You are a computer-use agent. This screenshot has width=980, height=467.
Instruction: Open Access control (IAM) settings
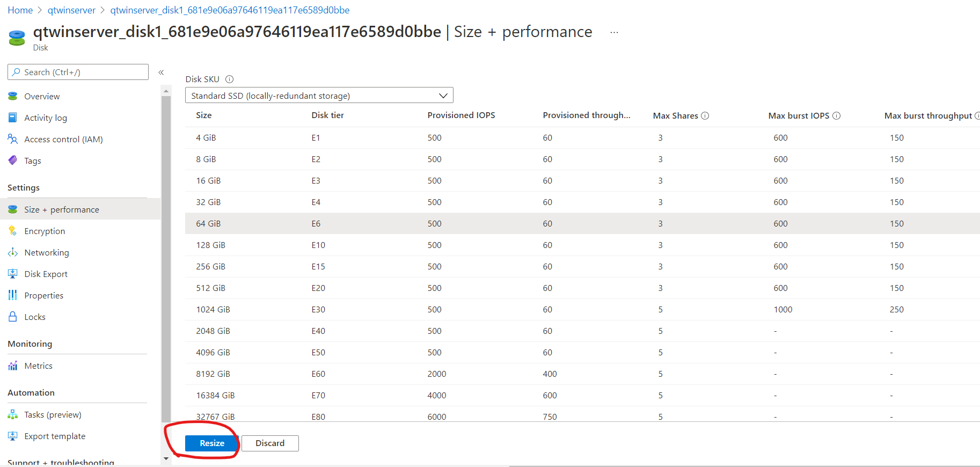point(13,139)
